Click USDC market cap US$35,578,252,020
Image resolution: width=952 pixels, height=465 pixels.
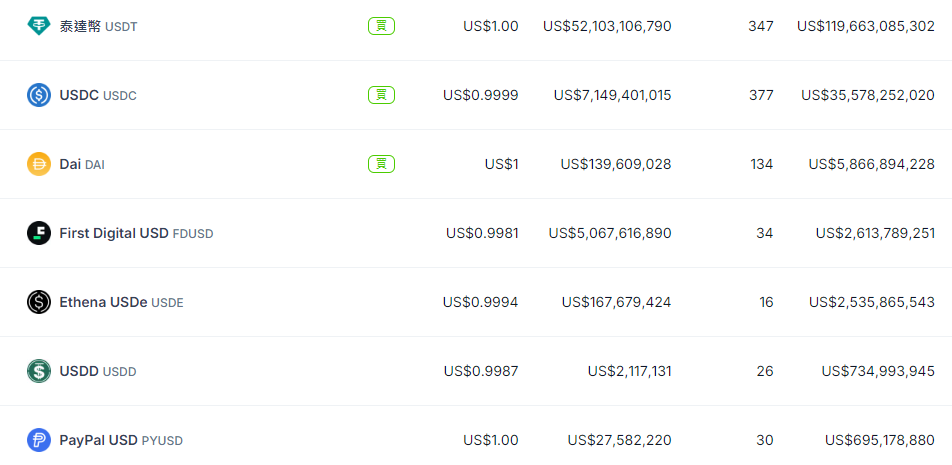(x=867, y=95)
